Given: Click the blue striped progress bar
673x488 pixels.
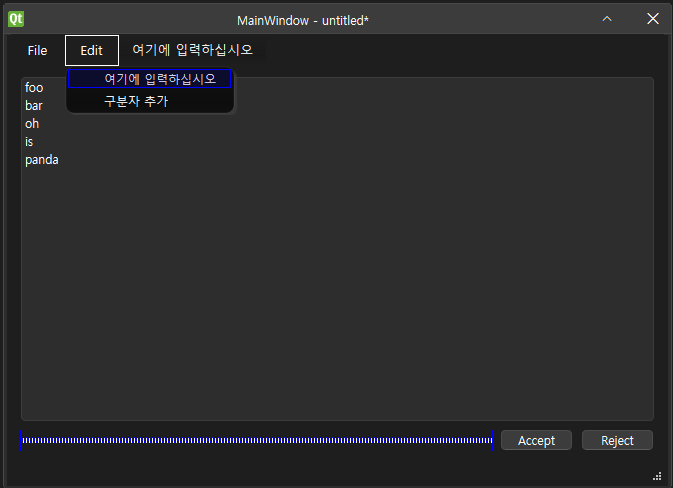Looking at the screenshot, I should coord(257,440).
